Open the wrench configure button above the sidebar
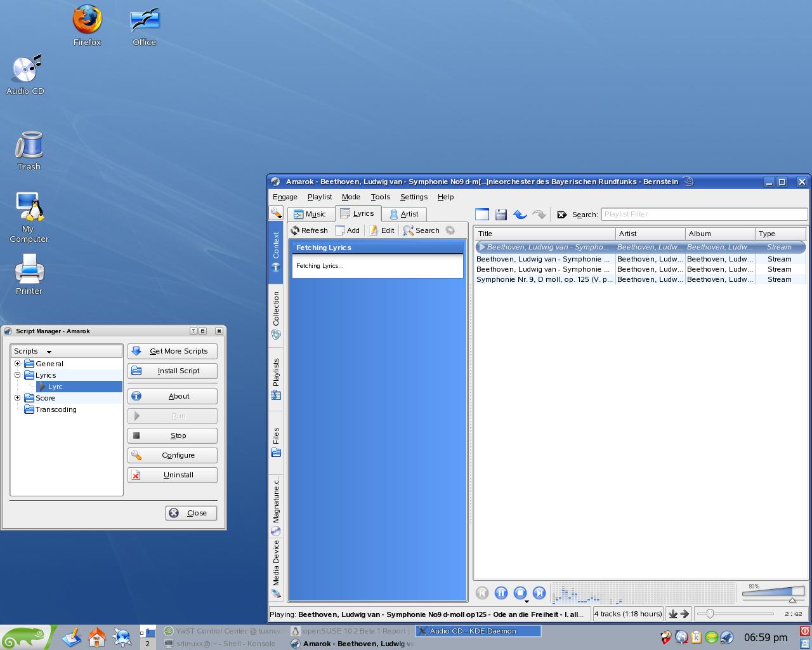Viewport: 812px width, 650px height. [276, 213]
